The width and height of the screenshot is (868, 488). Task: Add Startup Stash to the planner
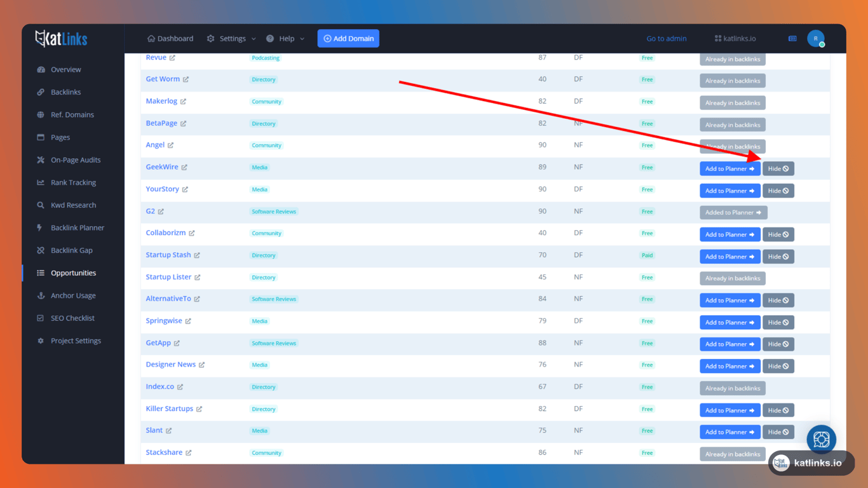pos(730,257)
